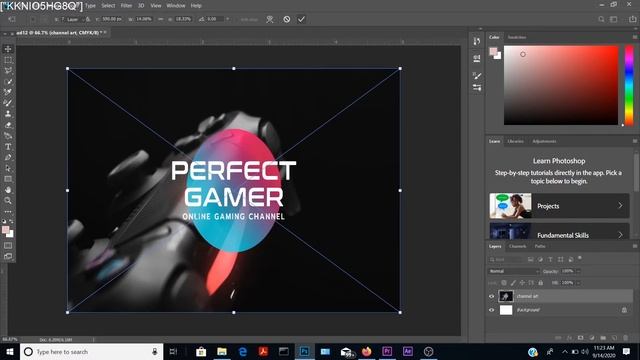
Task: Open the Fill dropdown arrow
Action: click(578, 283)
